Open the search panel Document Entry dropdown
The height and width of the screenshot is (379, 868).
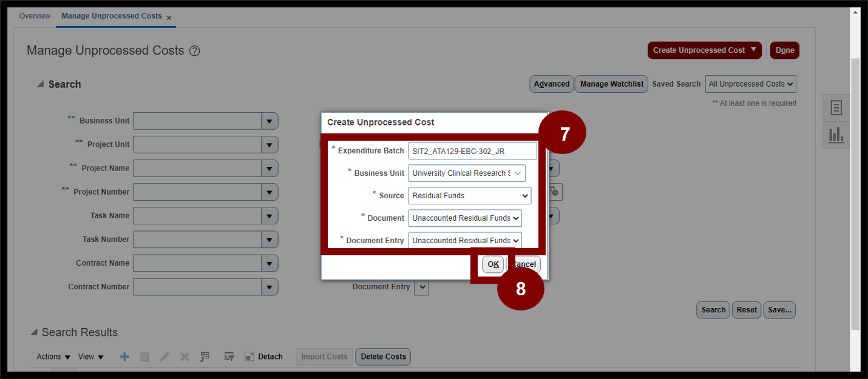coord(421,287)
